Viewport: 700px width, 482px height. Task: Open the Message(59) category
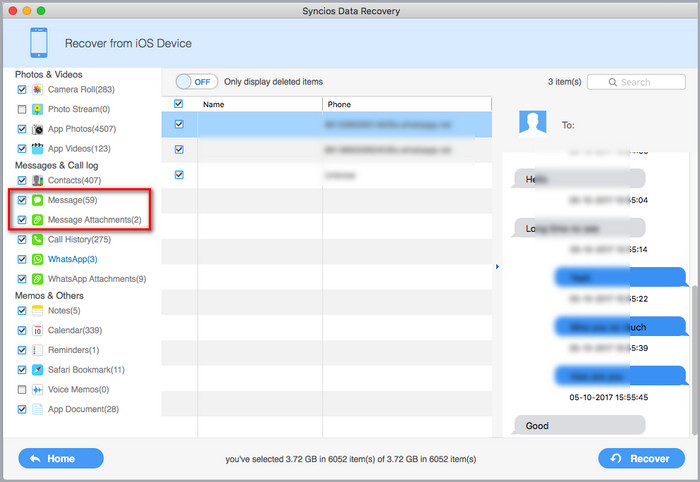pyautogui.click(x=72, y=200)
